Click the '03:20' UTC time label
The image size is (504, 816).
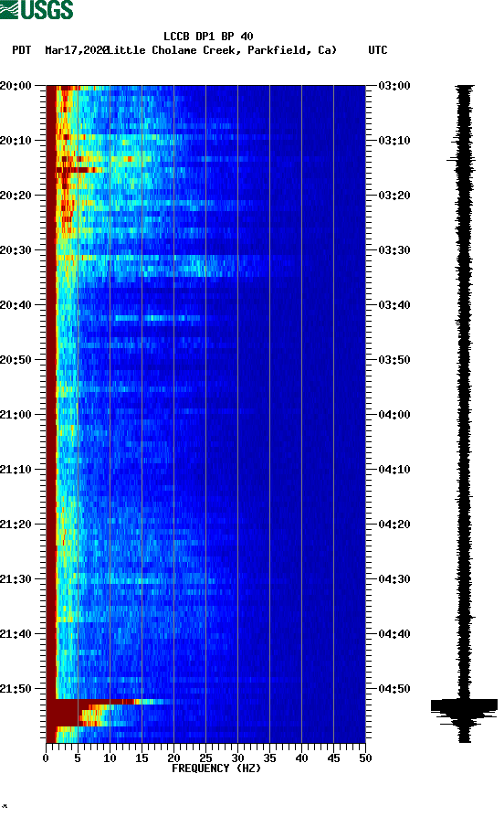(x=394, y=196)
